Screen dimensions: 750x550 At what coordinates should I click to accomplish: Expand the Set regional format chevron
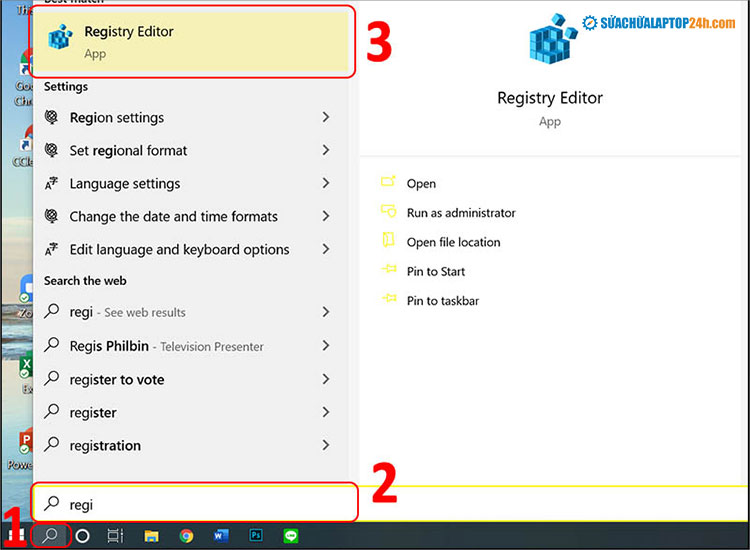pyautogui.click(x=326, y=150)
